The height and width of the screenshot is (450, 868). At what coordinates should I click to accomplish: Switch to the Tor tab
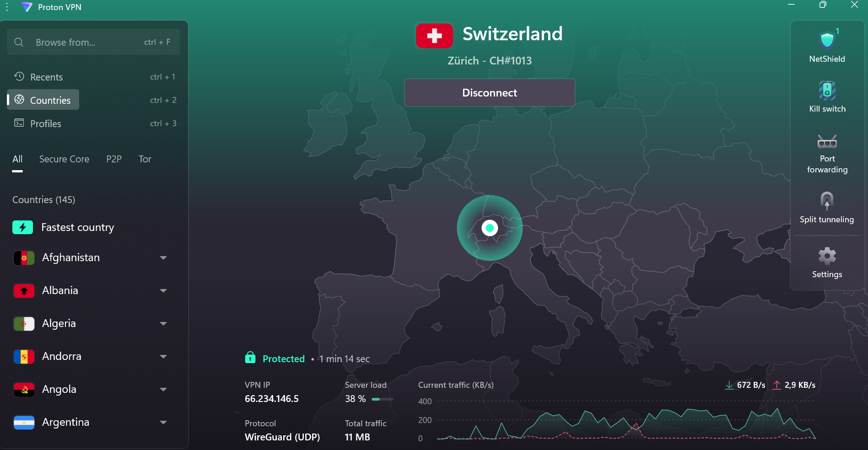tap(145, 159)
